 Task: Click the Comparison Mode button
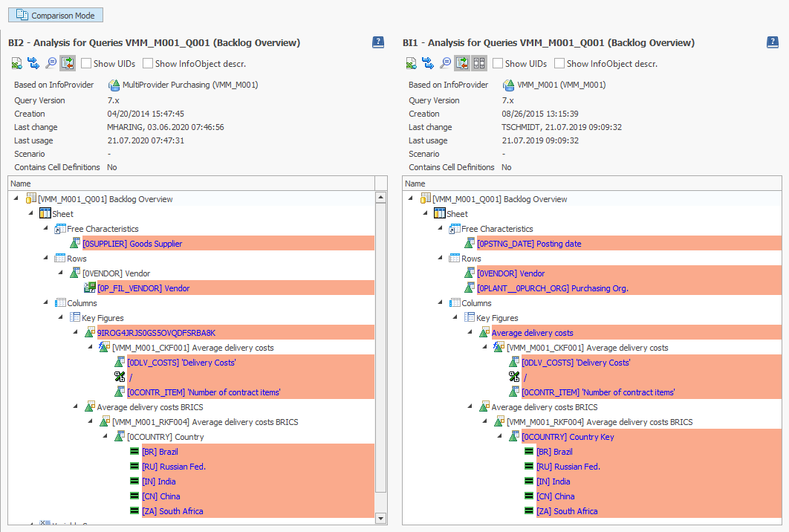tap(55, 15)
